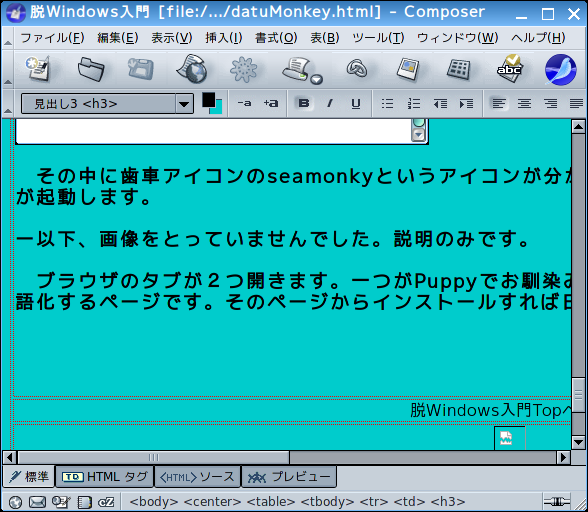Open the ChatZilla cZ icon in the status bar
Image resolution: width=588 pixels, height=512 pixels.
(106, 502)
